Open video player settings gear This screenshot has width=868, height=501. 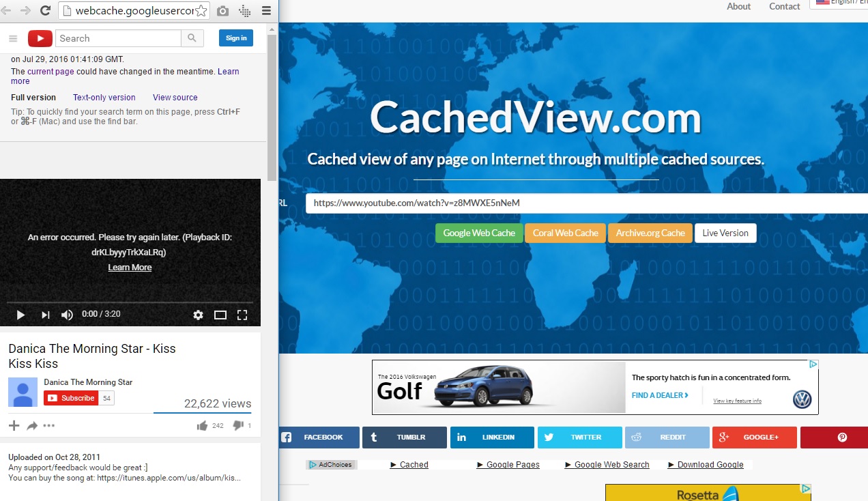click(198, 315)
